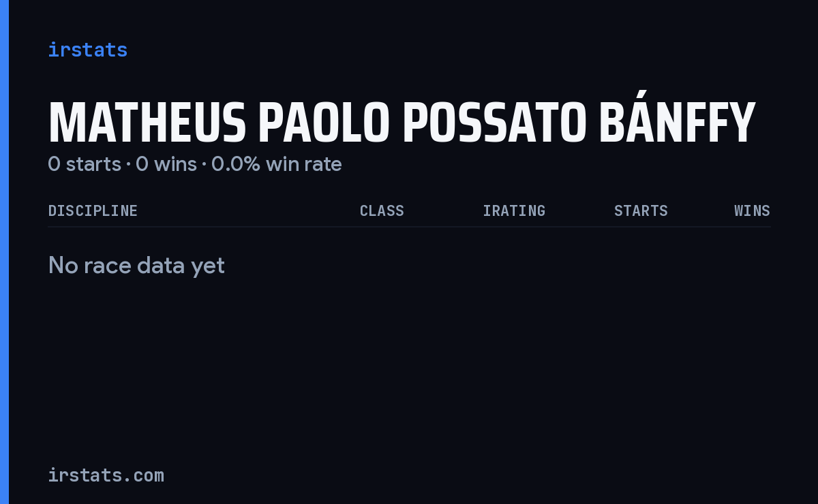Viewport: 818px width, 504px height.
Task: Click the irstats logo text
Action: point(87,50)
